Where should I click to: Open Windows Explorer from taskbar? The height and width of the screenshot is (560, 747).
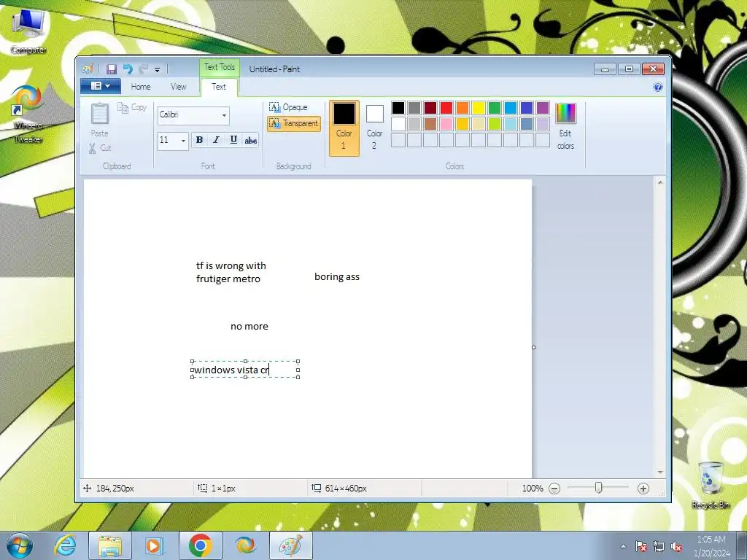[x=110, y=545]
